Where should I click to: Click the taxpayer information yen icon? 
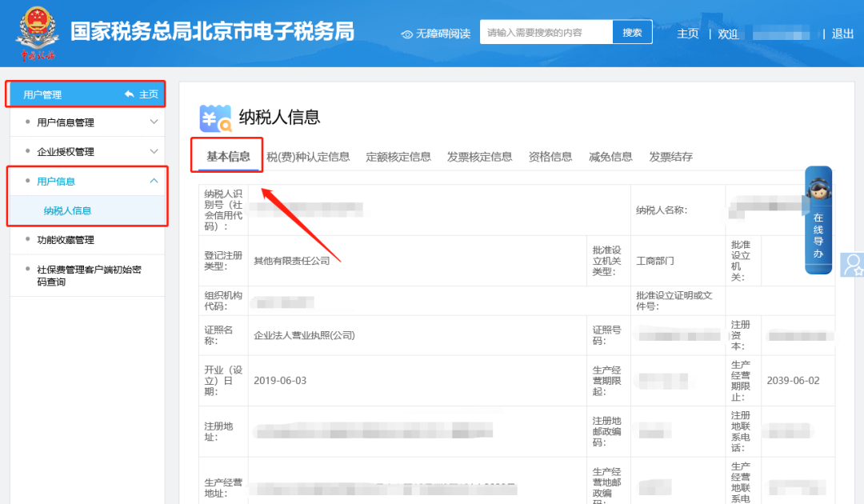click(215, 118)
